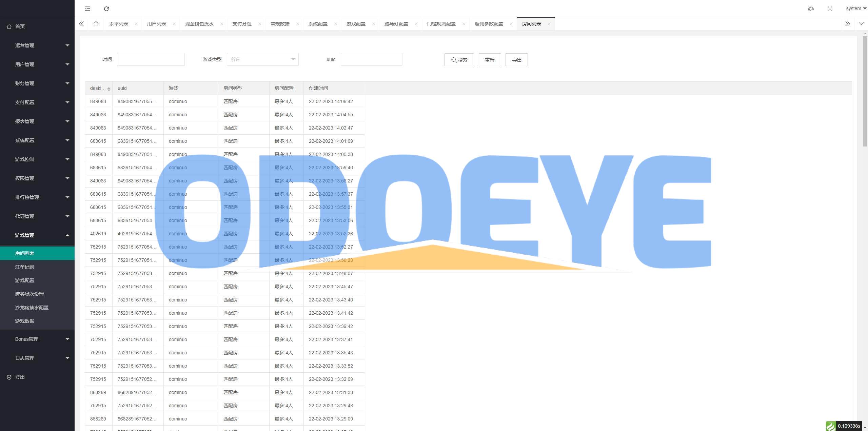Close the 跑马灯配置 tab

point(416,24)
